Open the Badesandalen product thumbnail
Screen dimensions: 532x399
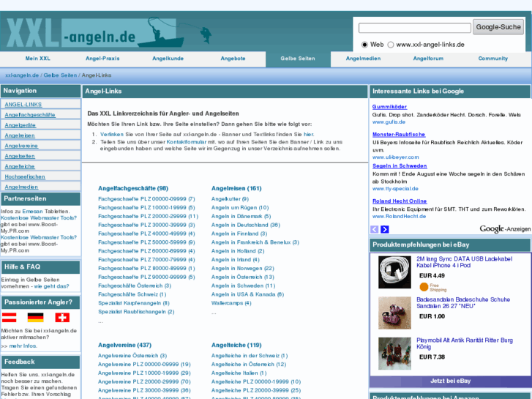click(x=394, y=313)
